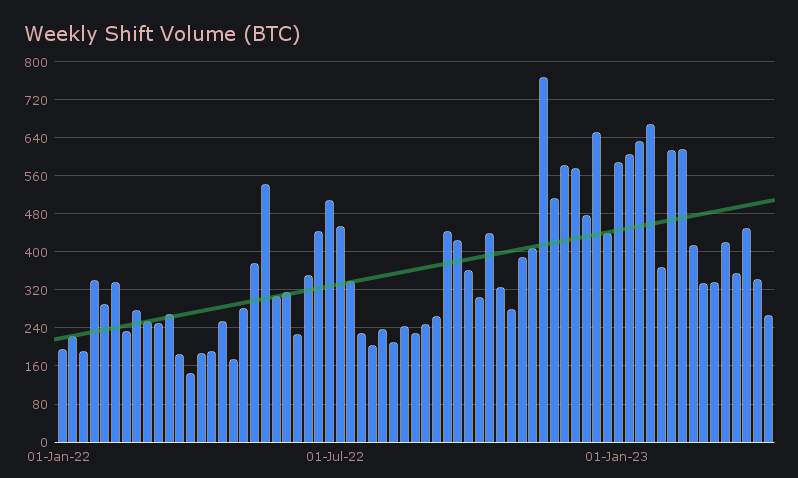Click the 800 y-axis label
The height and width of the screenshot is (478, 798).
tap(36, 62)
